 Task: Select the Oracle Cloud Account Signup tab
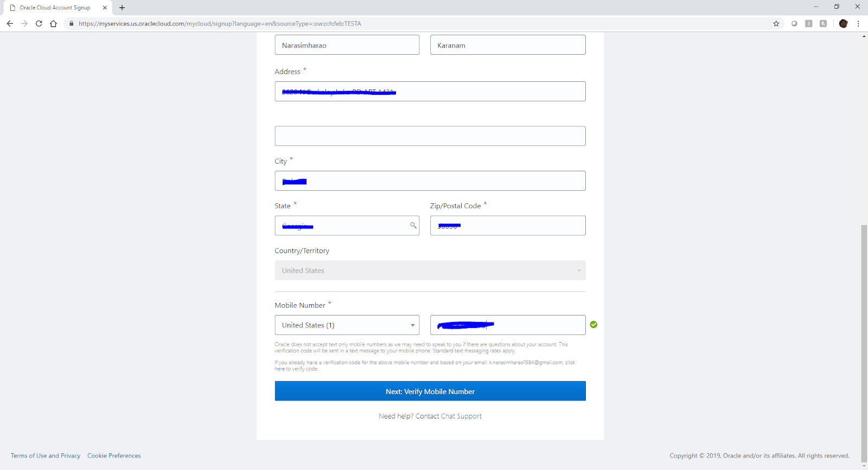pyautogui.click(x=55, y=8)
